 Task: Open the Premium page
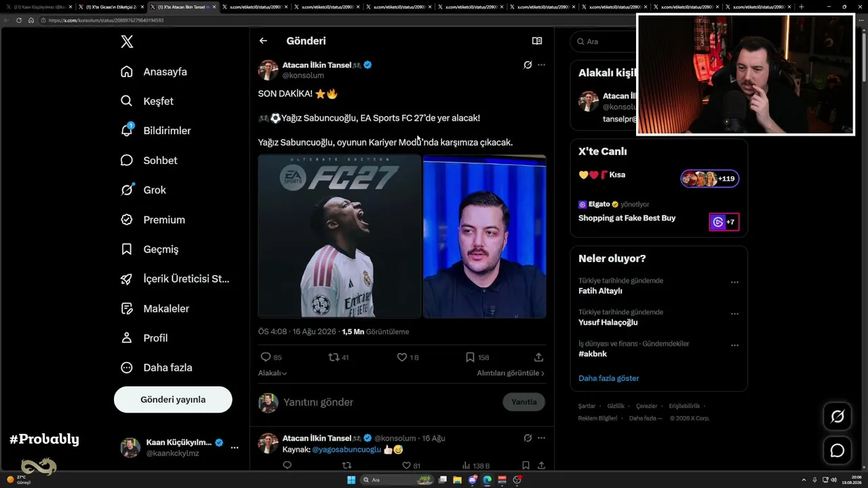click(153, 220)
